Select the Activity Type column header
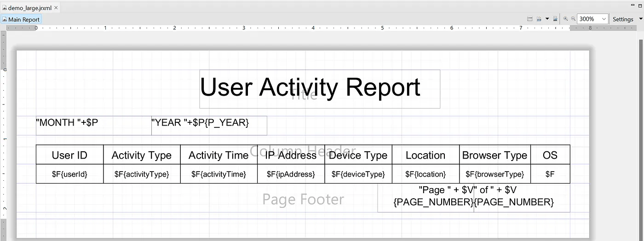Screen dimensions: 644x241 (142, 155)
